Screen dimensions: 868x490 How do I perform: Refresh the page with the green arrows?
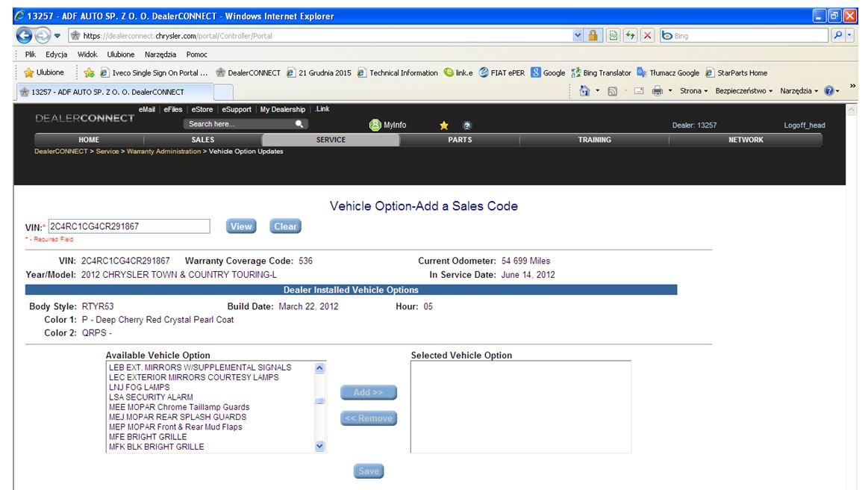(x=631, y=36)
